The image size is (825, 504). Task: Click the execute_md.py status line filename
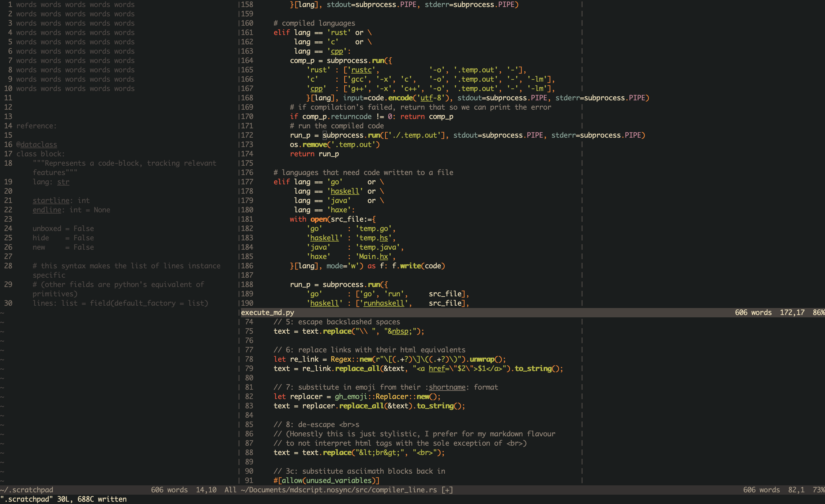pos(267,312)
